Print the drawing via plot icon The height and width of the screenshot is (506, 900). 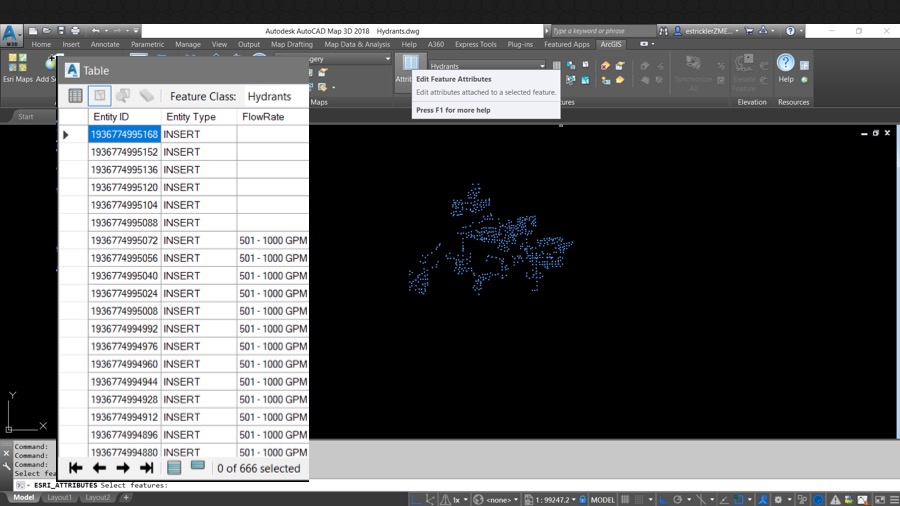75,31
